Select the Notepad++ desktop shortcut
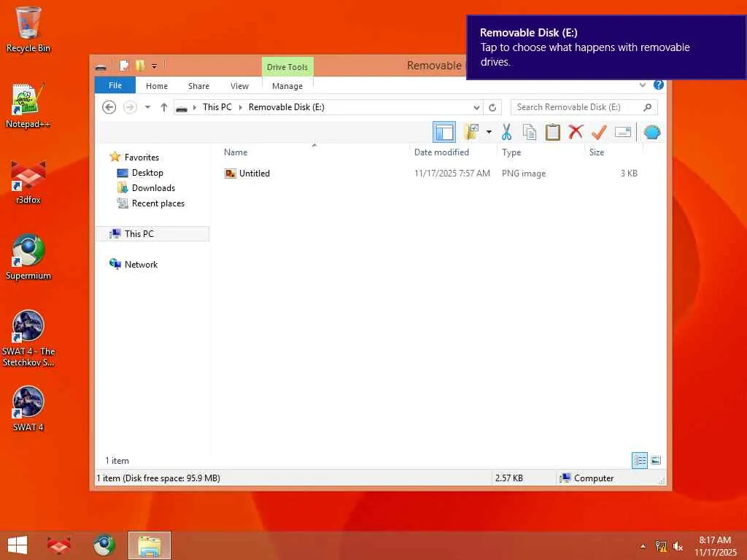The image size is (747, 560). tap(28, 106)
